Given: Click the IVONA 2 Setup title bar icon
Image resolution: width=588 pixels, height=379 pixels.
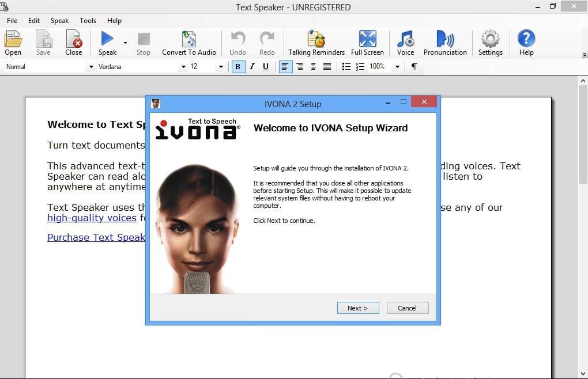Looking at the screenshot, I should [156, 104].
